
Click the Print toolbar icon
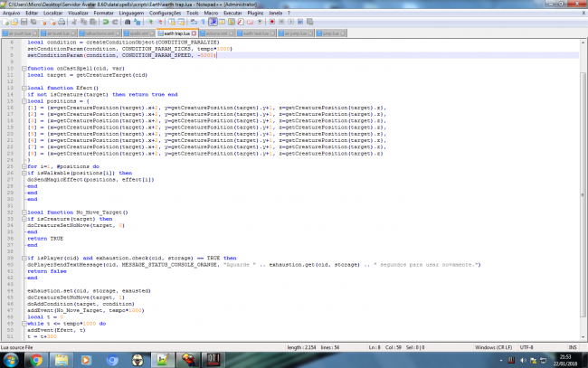tap(62, 22)
